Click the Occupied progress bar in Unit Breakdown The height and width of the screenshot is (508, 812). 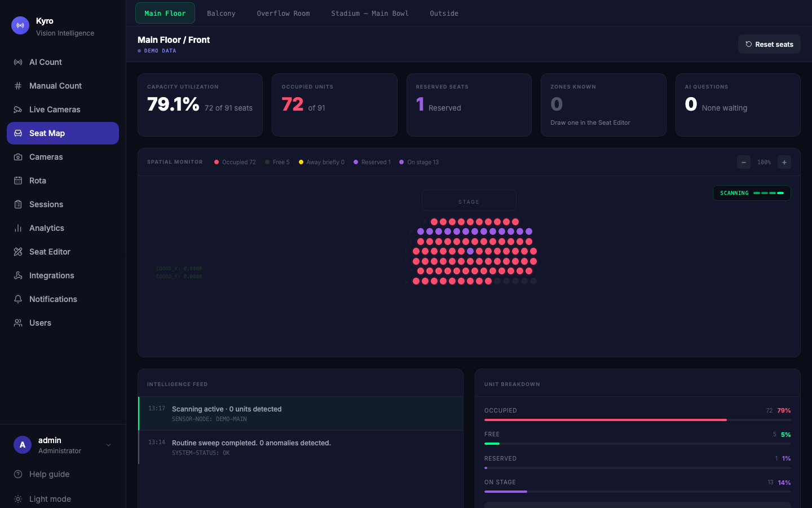[x=638, y=420]
